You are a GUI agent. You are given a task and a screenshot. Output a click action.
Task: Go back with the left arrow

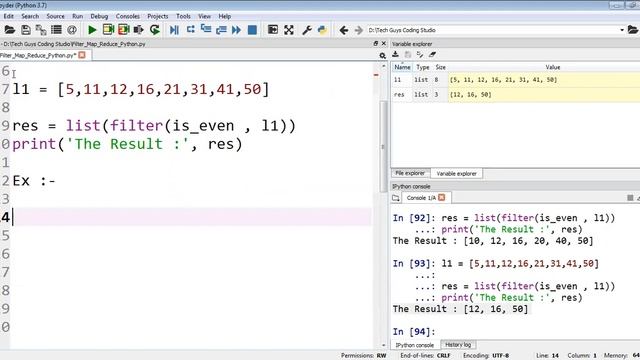tap(344, 30)
